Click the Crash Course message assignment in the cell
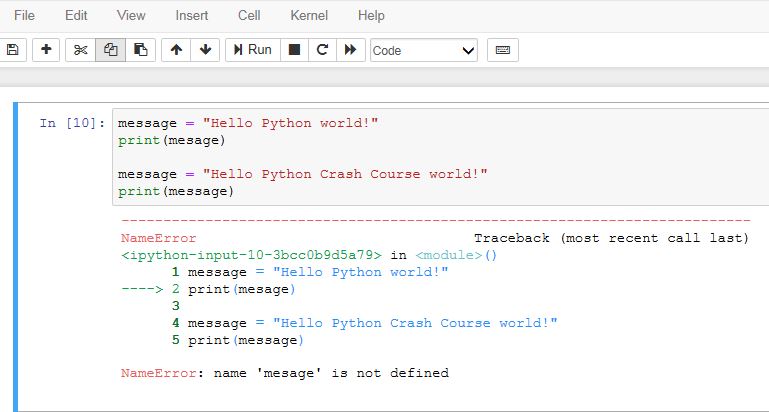The width and height of the screenshot is (769, 412). [x=303, y=175]
